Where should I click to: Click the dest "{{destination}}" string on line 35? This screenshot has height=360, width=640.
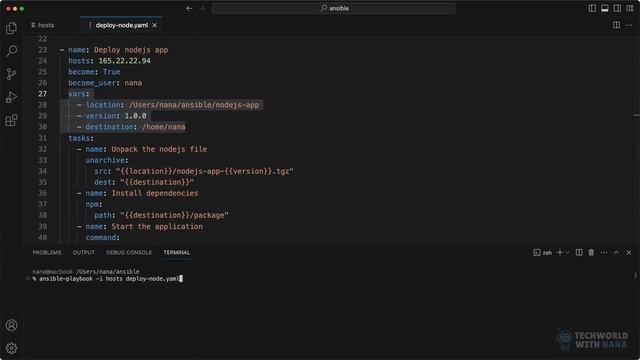pyautogui.click(x=157, y=182)
